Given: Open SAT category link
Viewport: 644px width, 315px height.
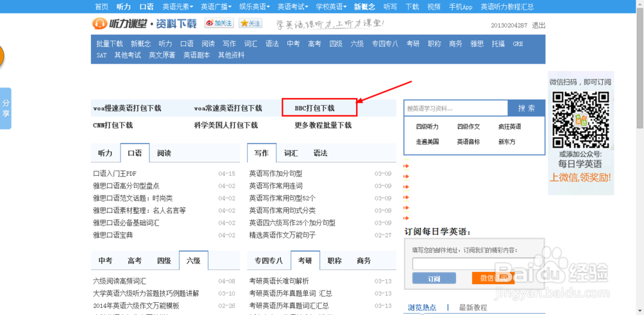Looking at the screenshot, I should (102, 55).
